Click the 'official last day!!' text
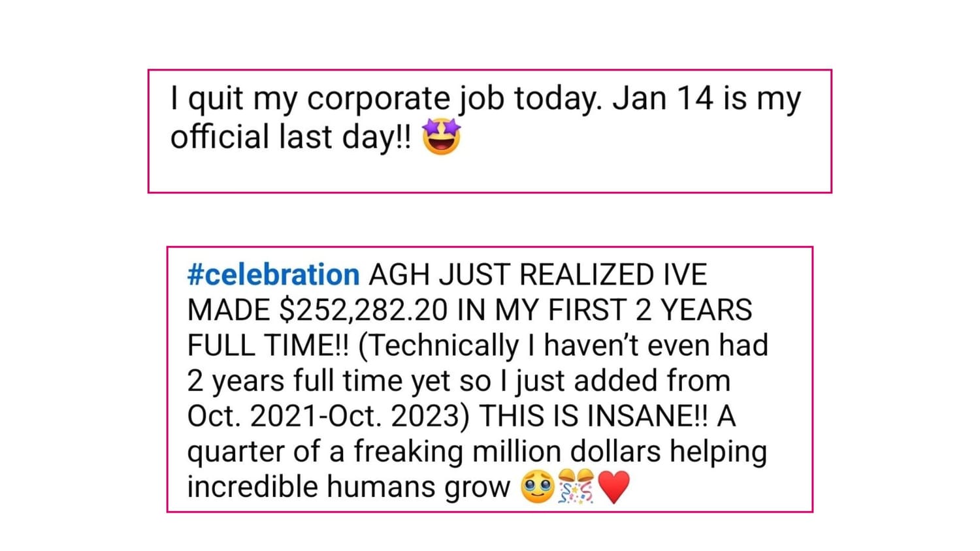Viewport: 980px width, 551px height. [x=291, y=137]
